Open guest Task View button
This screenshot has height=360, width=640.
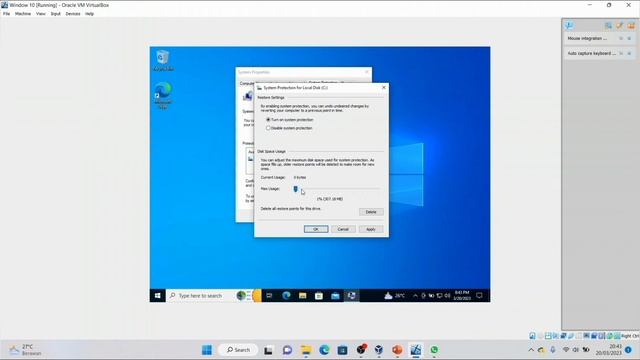click(x=269, y=296)
